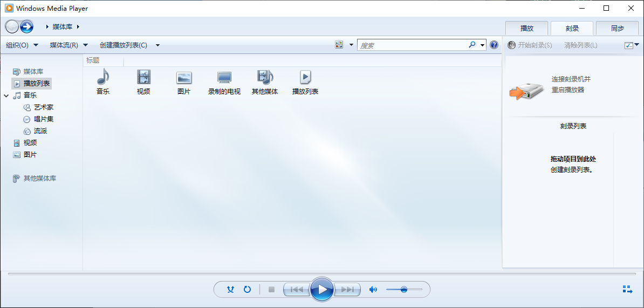Viewport: 644px width, 308px height.
Task: Switch to Now Playing mode icon
Action: point(627,289)
